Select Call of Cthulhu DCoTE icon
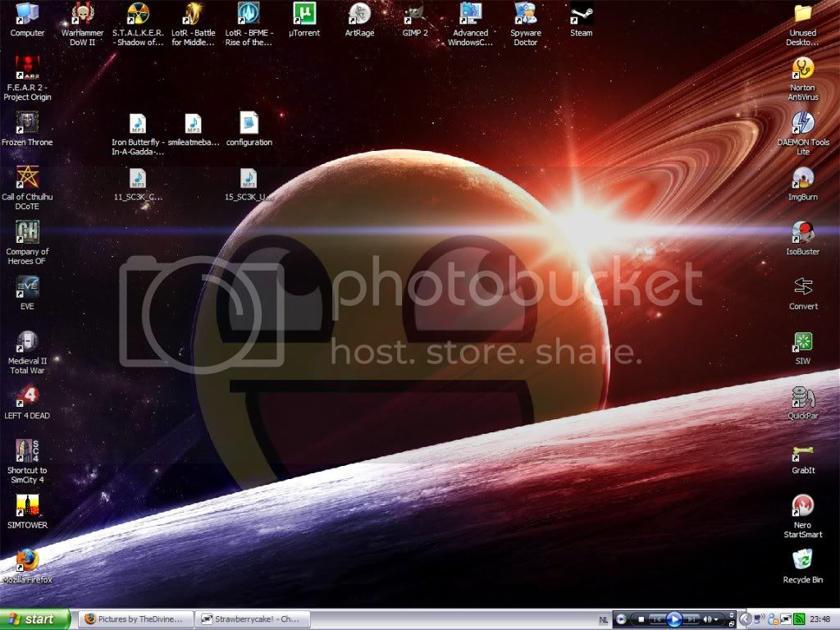Image resolution: width=840 pixels, height=630 pixels. coord(27,188)
